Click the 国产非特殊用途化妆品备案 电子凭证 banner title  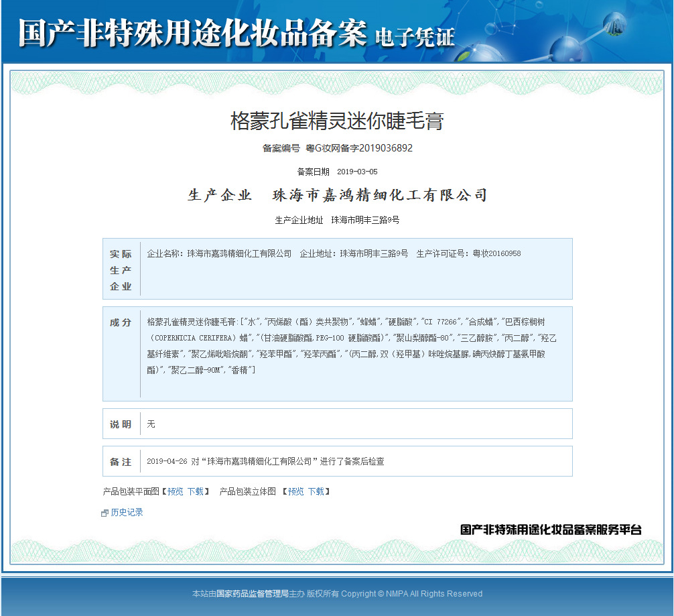(x=237, y=33)
